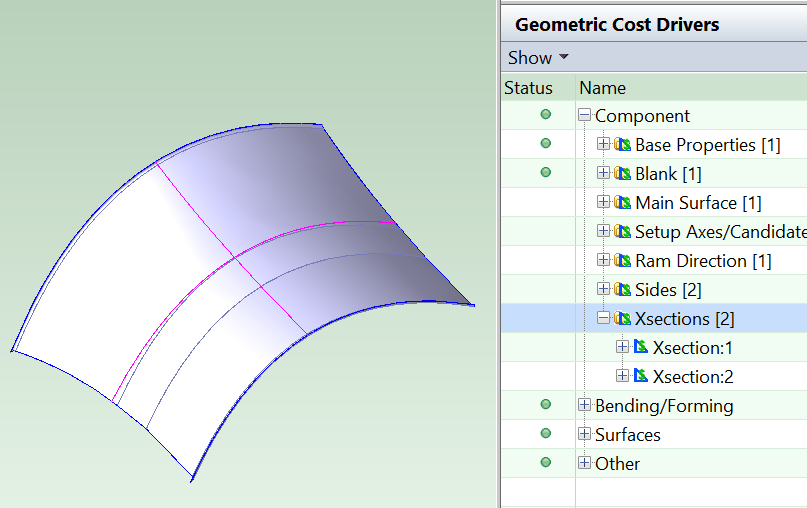807x508 pixels.
Task: Click the Base Properties node icon
Action: (622, 145)
